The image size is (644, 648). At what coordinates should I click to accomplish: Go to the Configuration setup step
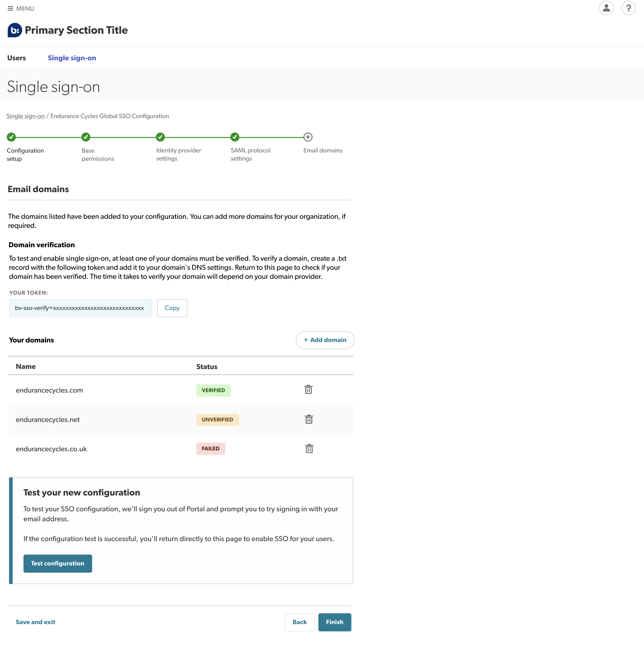point(12,137)
